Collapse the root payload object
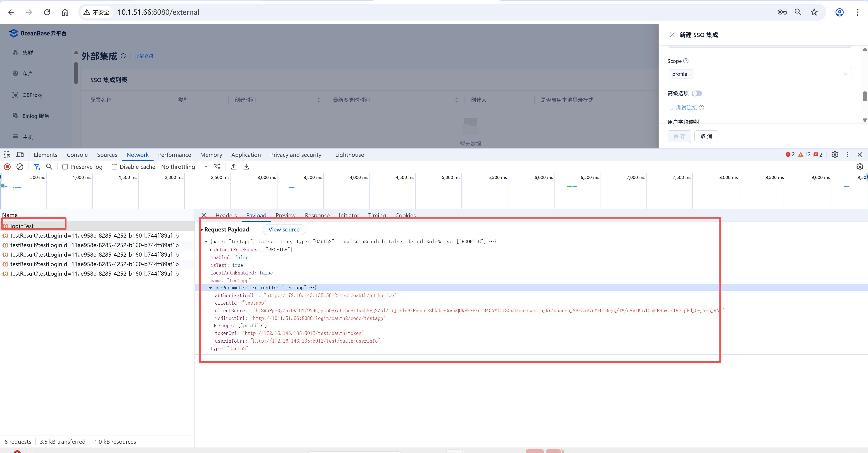 206,242
